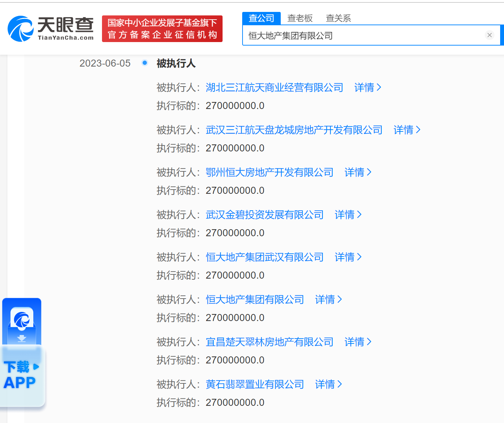The image size is (504, 423).
Task: Click the red 国家中小企业发展子基金旗下 banner
Action: tap(162, 28)
